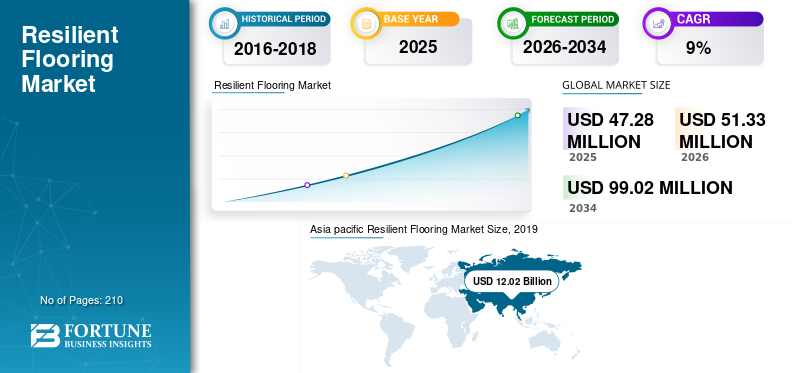This screenshot has width=800, height=373.
Task: Click the USD 12.02 Billion map callout
Action: 512,281
